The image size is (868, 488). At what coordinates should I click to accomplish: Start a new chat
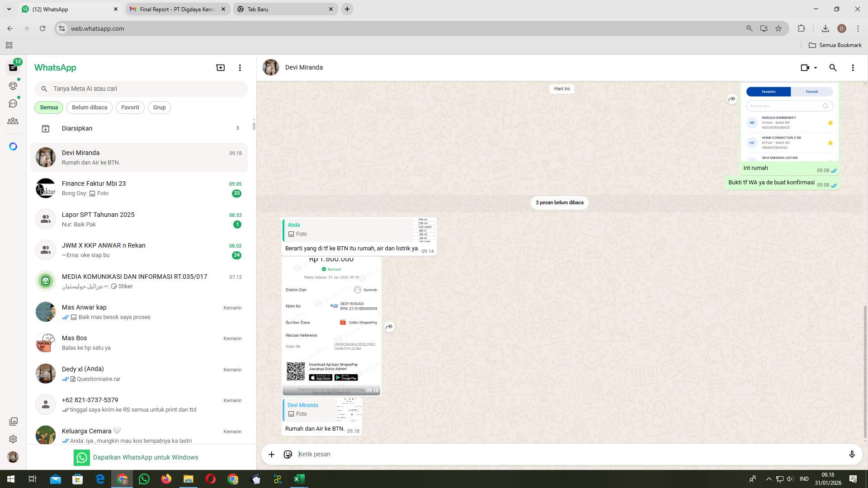pos(220,67)
